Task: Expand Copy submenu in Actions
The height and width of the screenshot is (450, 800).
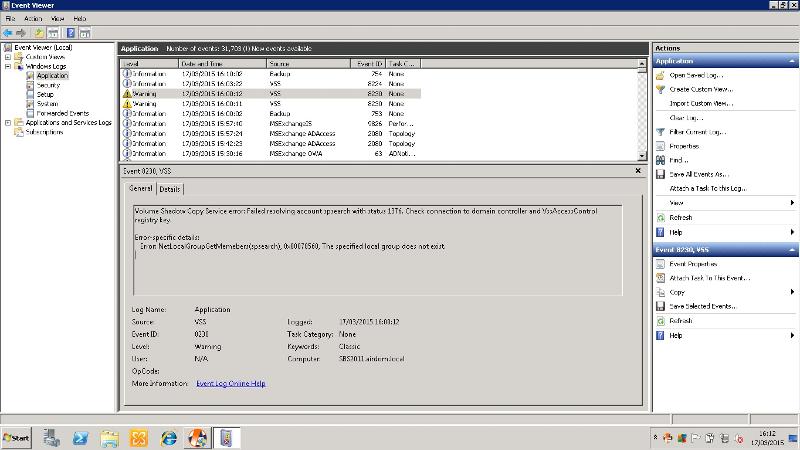Action: pos(792,292)
